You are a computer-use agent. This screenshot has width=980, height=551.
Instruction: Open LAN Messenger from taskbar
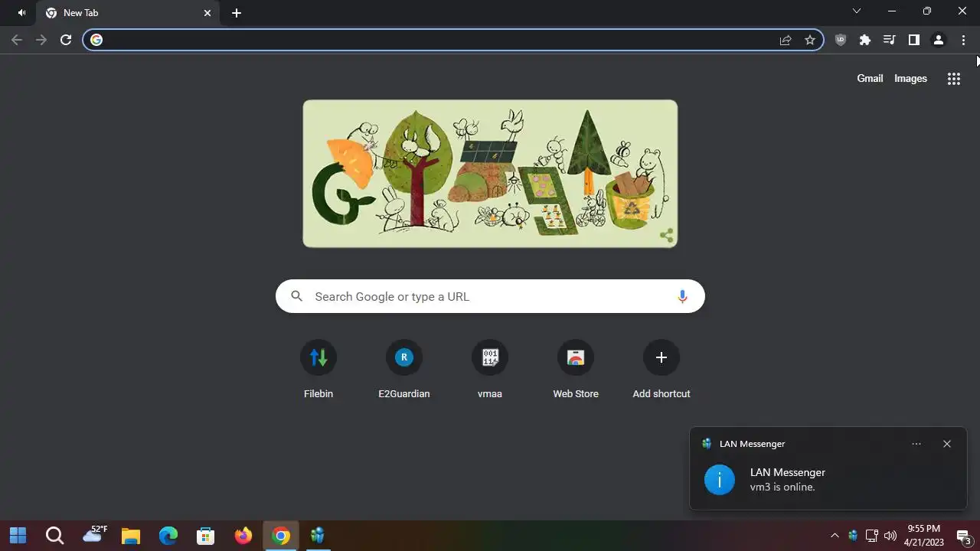click(x=318, y=536)
